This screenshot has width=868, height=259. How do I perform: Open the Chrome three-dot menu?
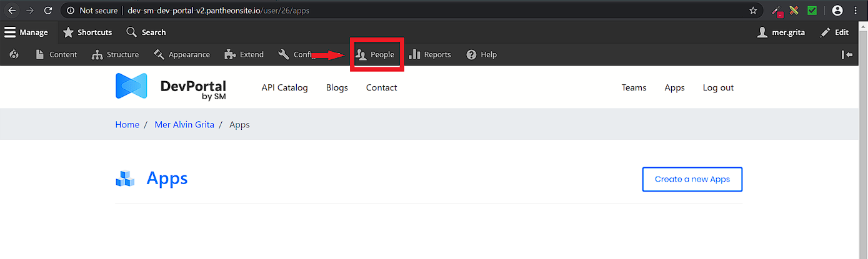(856, 11)
